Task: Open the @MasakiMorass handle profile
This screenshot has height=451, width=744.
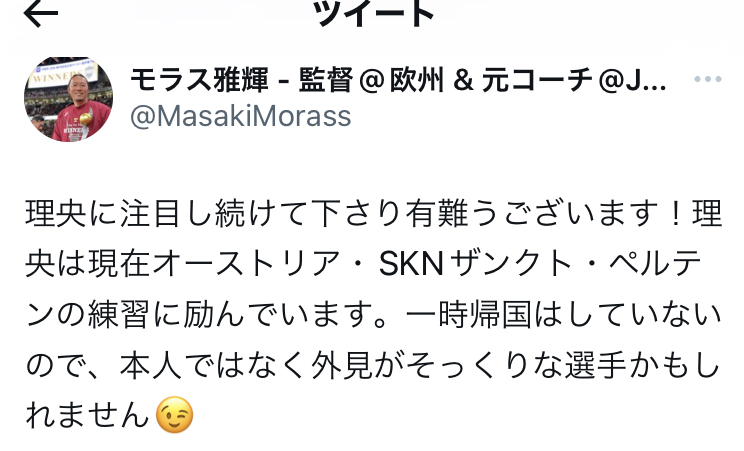Action: pos(241,116)
